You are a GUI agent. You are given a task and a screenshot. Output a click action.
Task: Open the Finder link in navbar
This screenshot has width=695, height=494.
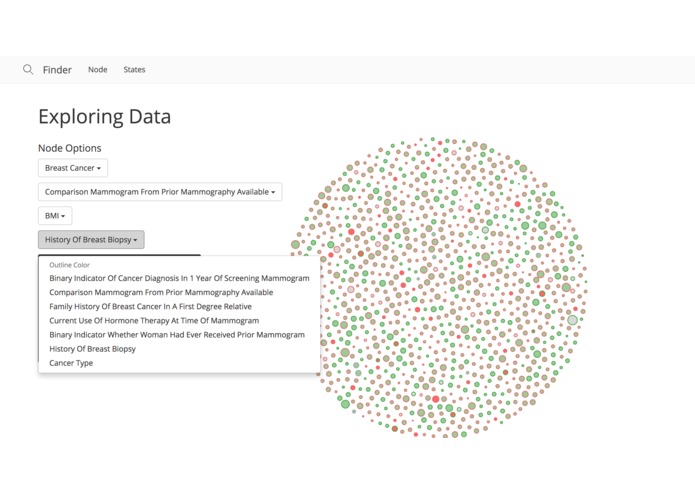pos(57,70)
